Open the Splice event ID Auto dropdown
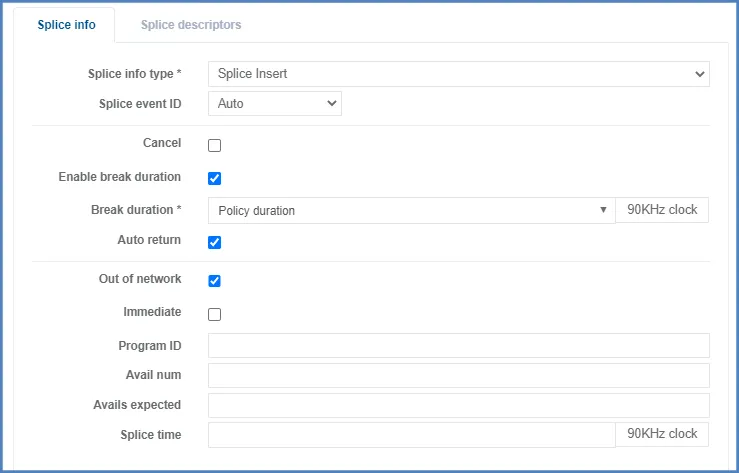Image resolution: width=739 pixels, height=473 pixels. point(275,104)
